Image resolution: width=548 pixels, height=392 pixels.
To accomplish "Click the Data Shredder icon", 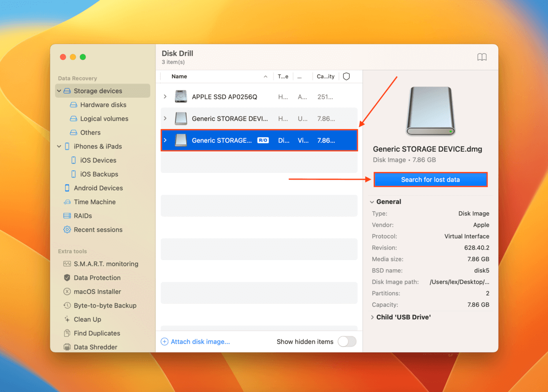I will tap(67, 347).
